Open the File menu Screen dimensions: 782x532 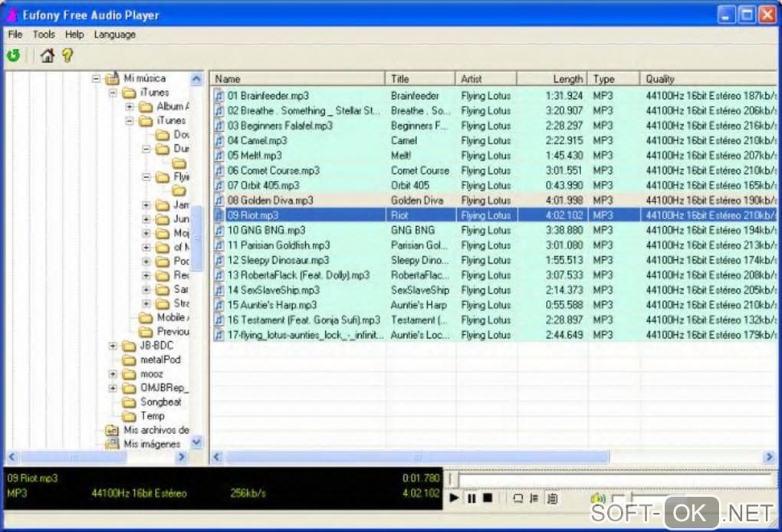click(x=15, y=34)
